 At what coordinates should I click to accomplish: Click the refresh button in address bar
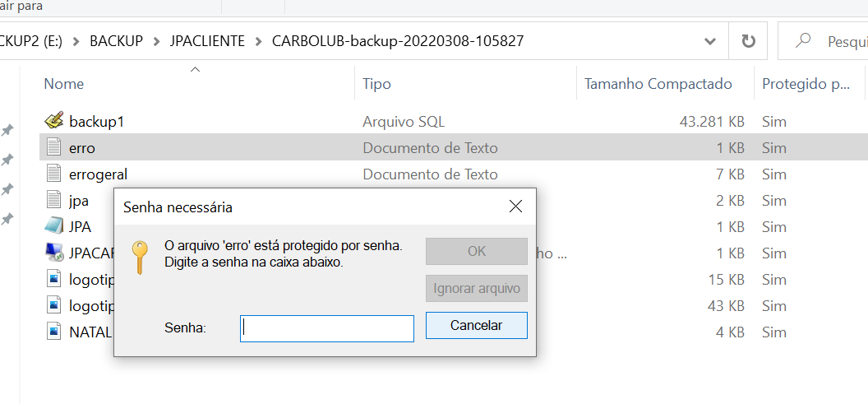(x=748, y=41)
